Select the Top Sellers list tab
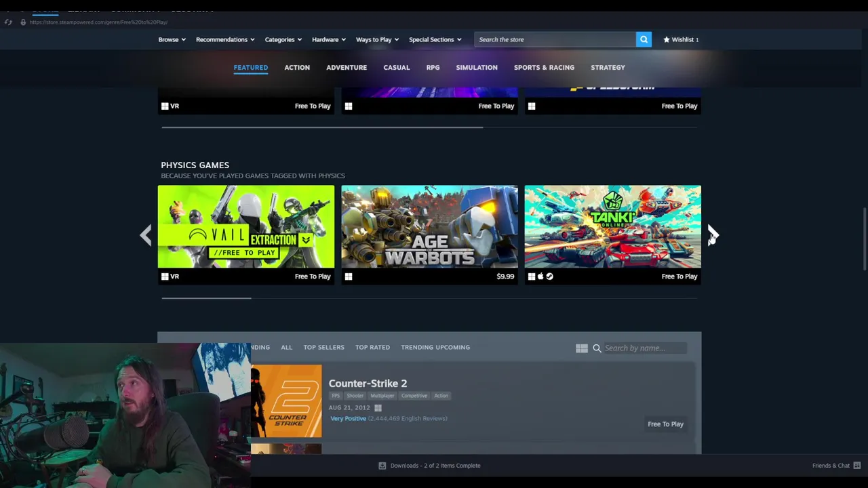 coord(323,347)
